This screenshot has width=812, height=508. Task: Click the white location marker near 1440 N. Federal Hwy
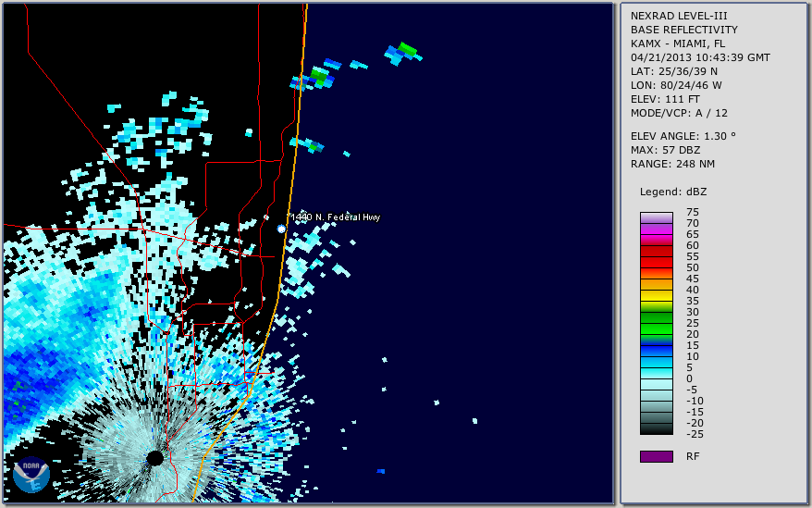(281, 229)
